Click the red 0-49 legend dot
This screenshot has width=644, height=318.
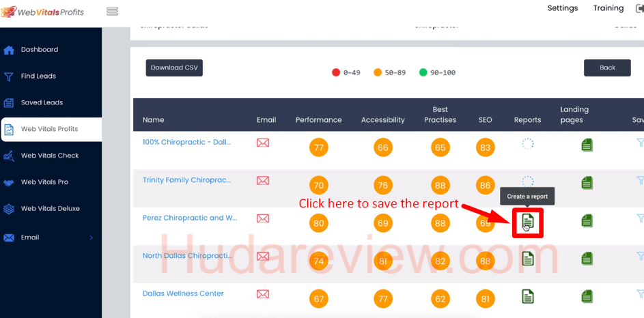336,72
